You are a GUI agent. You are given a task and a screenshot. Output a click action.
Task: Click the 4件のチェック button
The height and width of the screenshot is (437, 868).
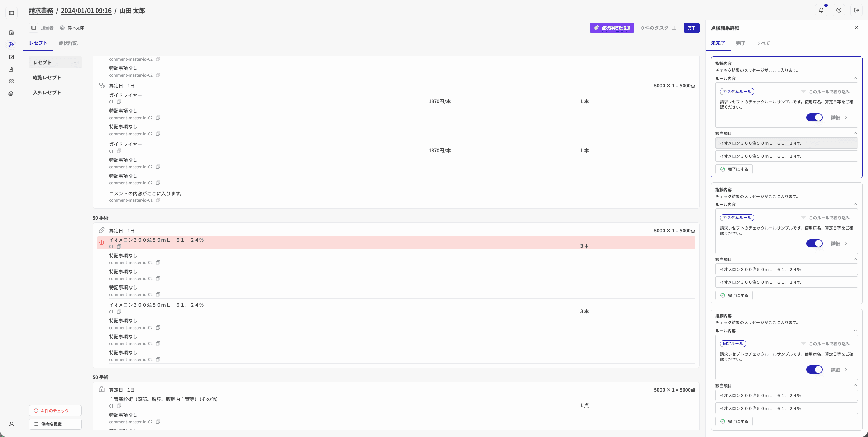[55, 411]
